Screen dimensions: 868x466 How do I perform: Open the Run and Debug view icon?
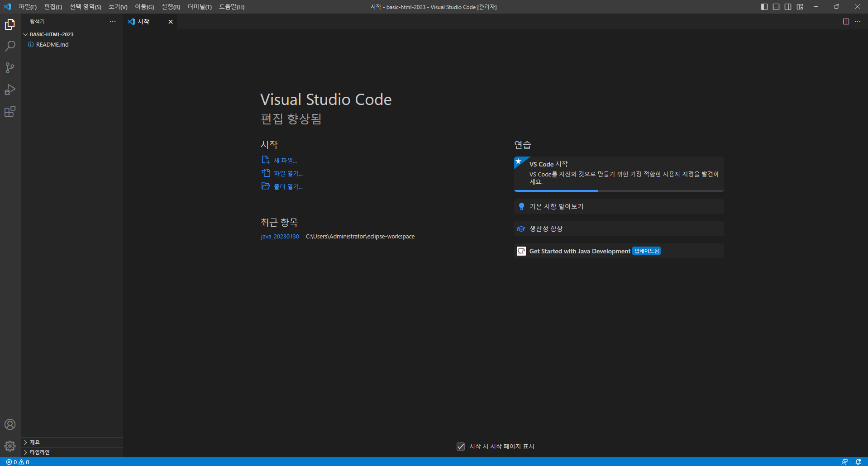point(10,90)
